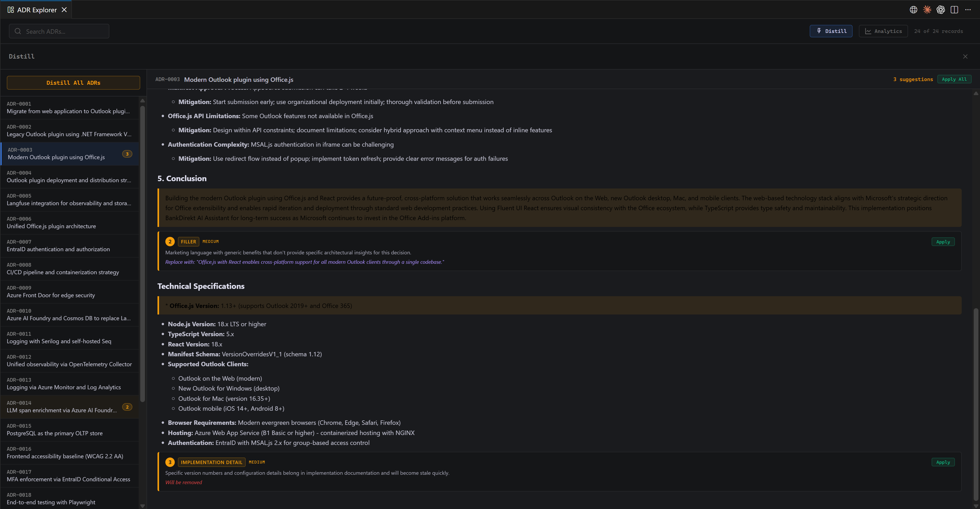The image size is (980, 509).
Task: Click the 2 badge on ADR-0014
Action: pos(127,407)
